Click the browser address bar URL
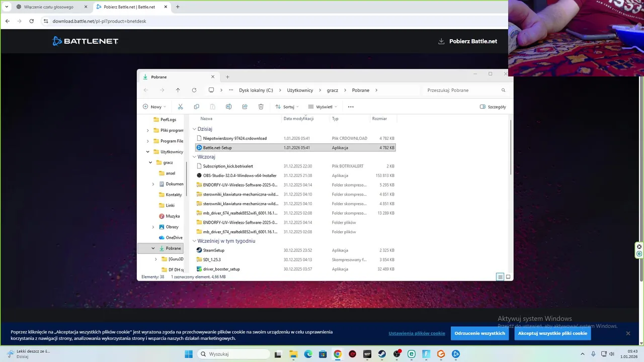The image size is (644, 362). coord(99,21)
